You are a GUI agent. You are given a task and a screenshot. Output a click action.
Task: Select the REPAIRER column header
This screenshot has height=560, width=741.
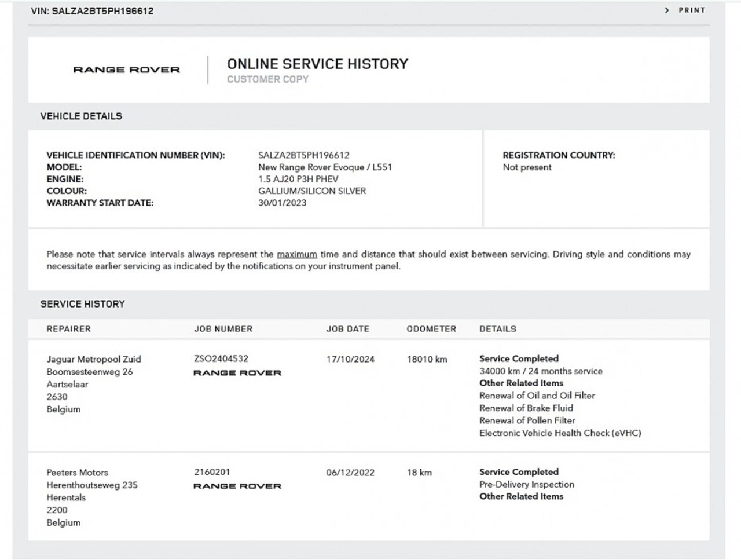pyautogui.click(x=68, y=329)
